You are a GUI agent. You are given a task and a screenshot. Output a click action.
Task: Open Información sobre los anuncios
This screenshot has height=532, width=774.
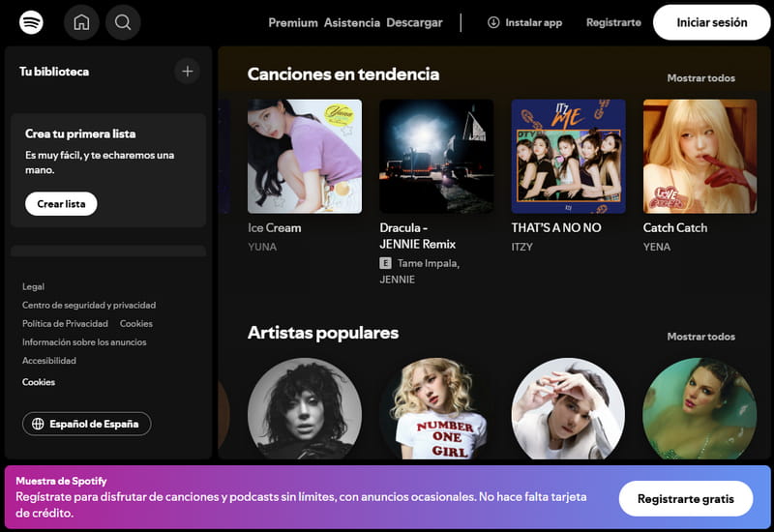click(84, 342)
